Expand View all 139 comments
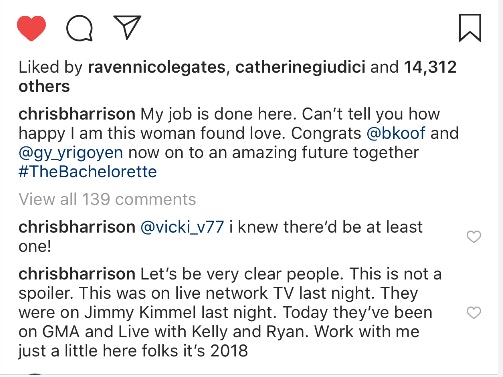 107,199
